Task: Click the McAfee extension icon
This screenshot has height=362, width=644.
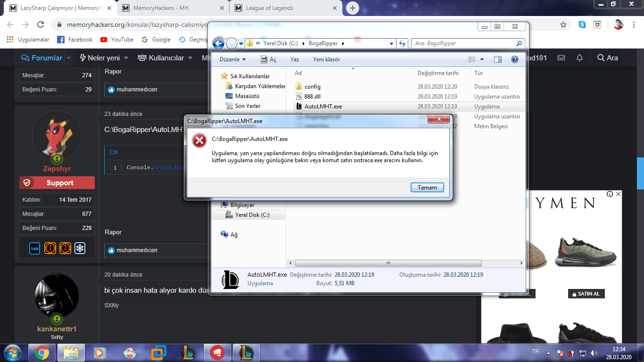Action: (597, 25)
